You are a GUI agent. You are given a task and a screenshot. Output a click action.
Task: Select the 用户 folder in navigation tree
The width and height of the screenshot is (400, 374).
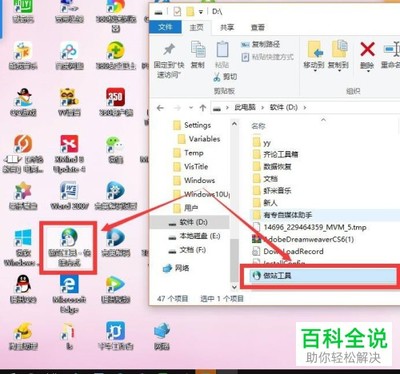[x=186, y=208]
